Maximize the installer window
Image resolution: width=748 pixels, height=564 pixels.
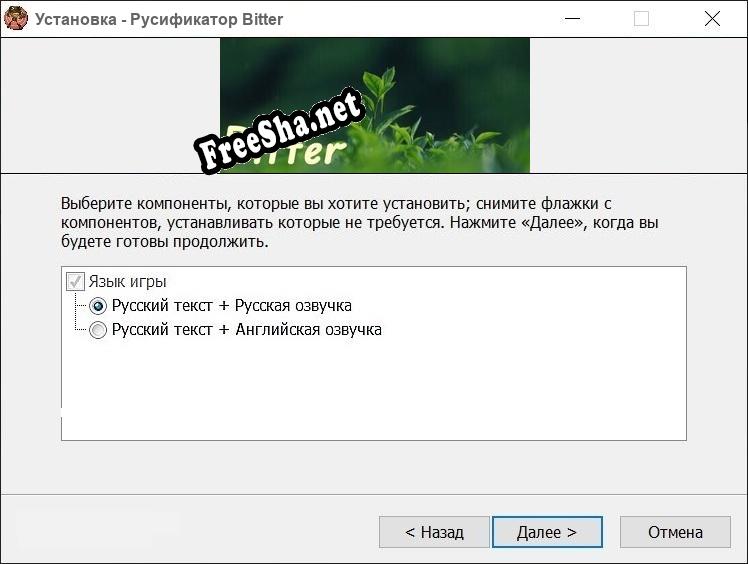click(x=641, y=19)
